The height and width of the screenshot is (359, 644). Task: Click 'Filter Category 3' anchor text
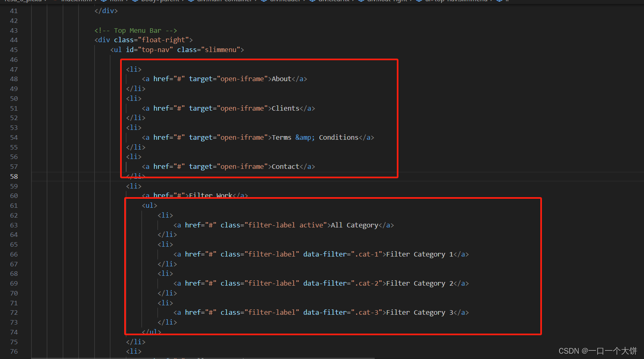(x=420, y=312)
